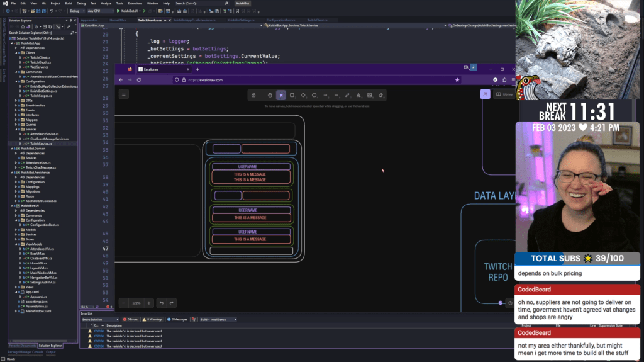Viewport: 644px width, 362px height.
Task: Open new Firefox tab with plus
Action: point(197,69)
